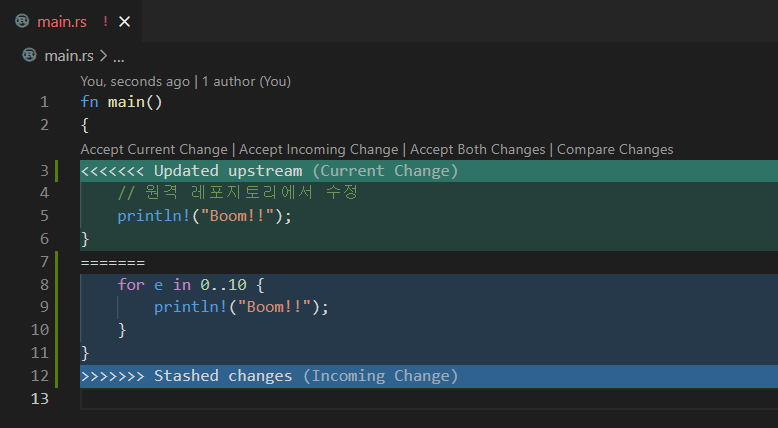
Task: Click the "Stashed changes" incoming marker line
Action: (222, 376)
